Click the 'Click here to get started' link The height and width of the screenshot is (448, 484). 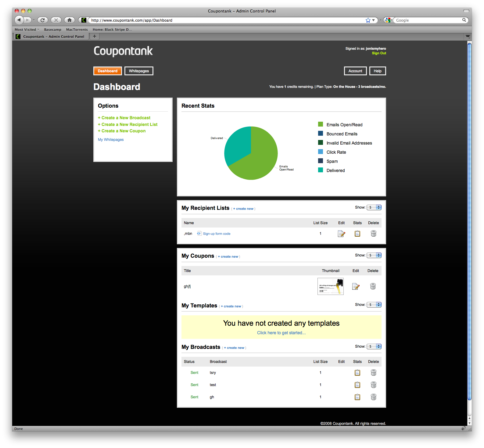281,333
